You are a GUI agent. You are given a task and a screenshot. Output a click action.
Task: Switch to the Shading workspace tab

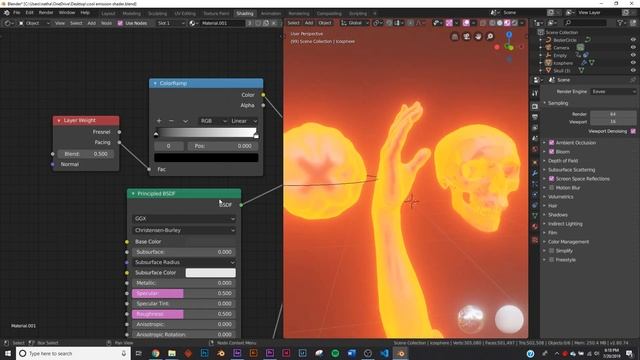pos(244,13)
